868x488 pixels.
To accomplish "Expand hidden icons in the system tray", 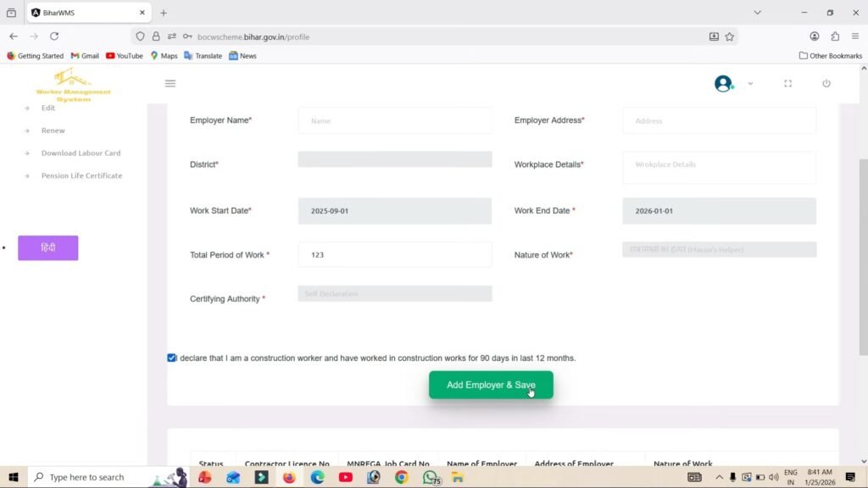I will (x=719, y=477).
